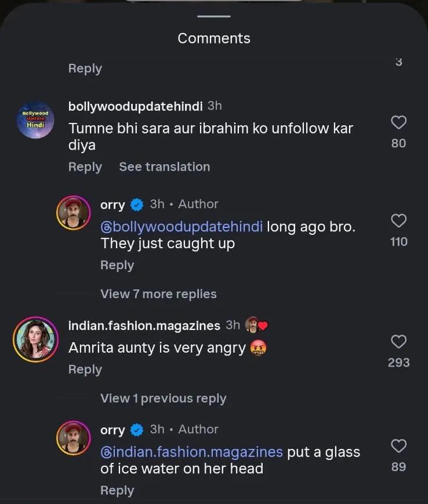Reply to bollywoodupdatehindi's comment
Screen dimensions: 428x504
pos(85,167)
